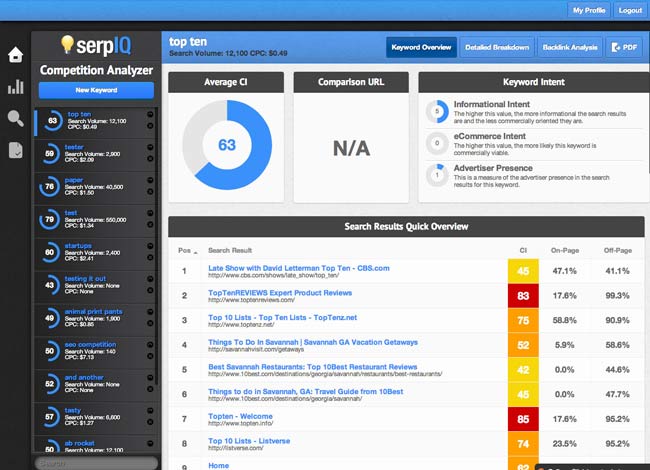Click the N/A Comparison URL value
Image resolution: width=650 pixels, height=470 pixels.
tap(351, 148)
